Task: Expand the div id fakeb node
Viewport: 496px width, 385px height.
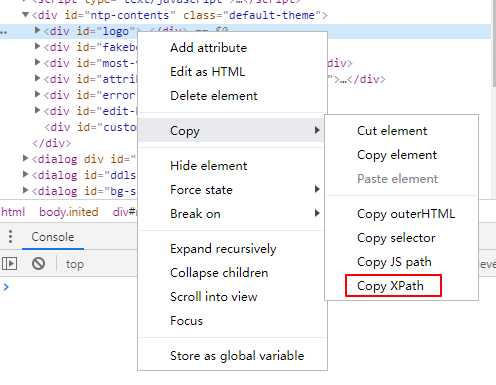Action: [37, 46]
